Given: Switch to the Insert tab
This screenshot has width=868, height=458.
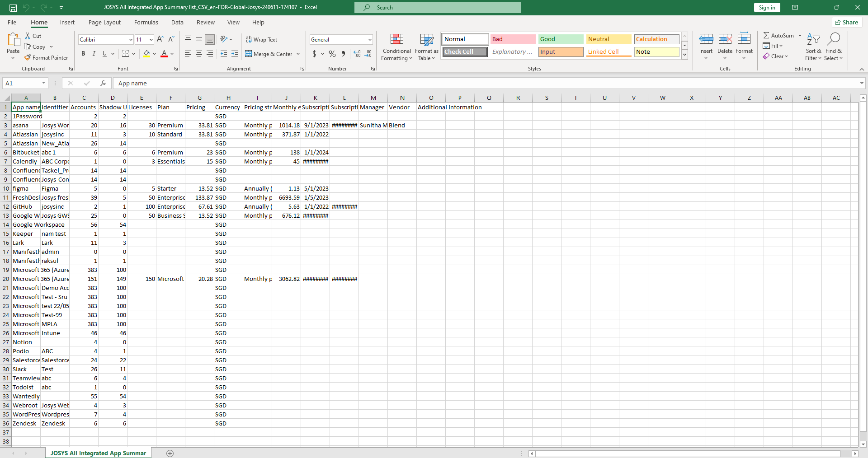Looking at the screenshot, I should click(67, 23).
